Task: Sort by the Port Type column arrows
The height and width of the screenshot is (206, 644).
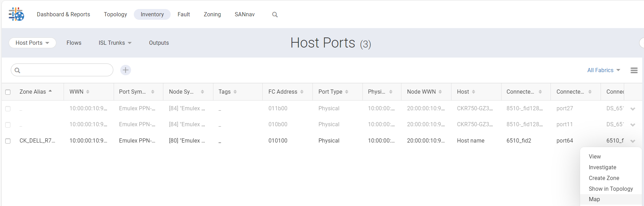Action: pos(347,92)
